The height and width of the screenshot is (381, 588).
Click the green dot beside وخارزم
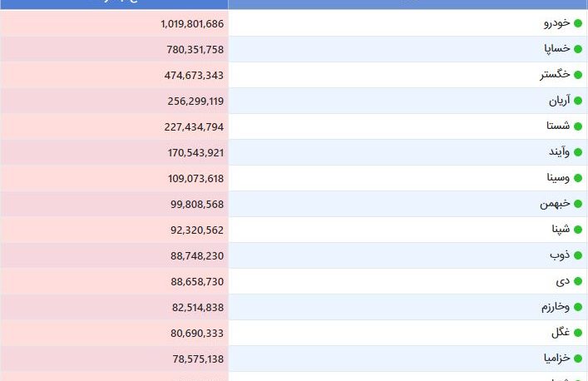578,307
